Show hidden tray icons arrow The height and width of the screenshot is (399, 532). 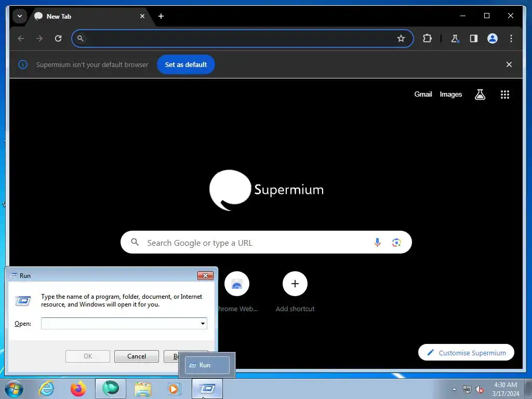[454, 389]
